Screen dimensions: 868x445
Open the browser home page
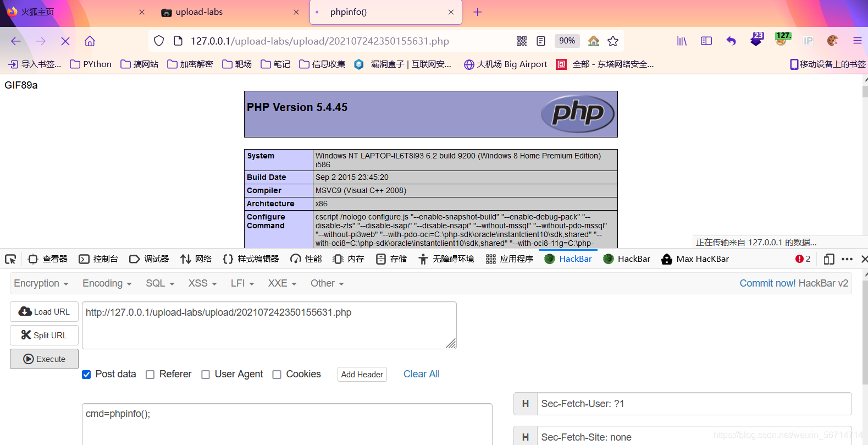click(x=90, y=41)
